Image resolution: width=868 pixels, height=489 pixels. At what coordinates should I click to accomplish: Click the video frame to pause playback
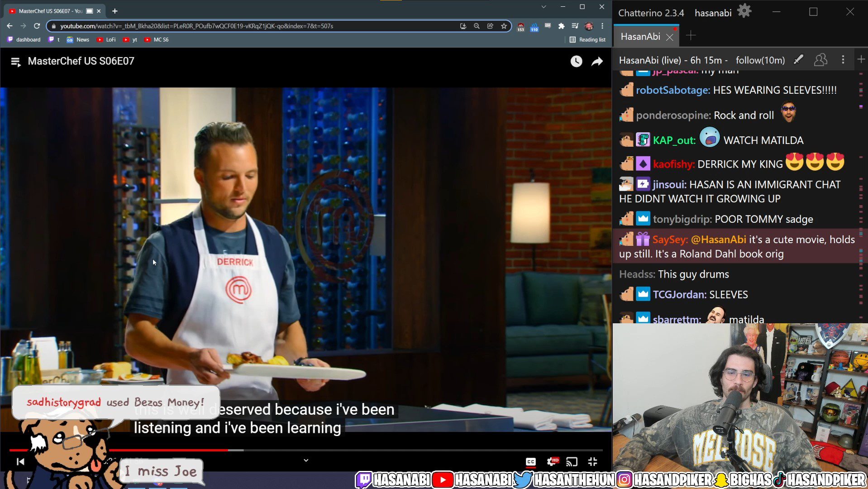[306, 259]
